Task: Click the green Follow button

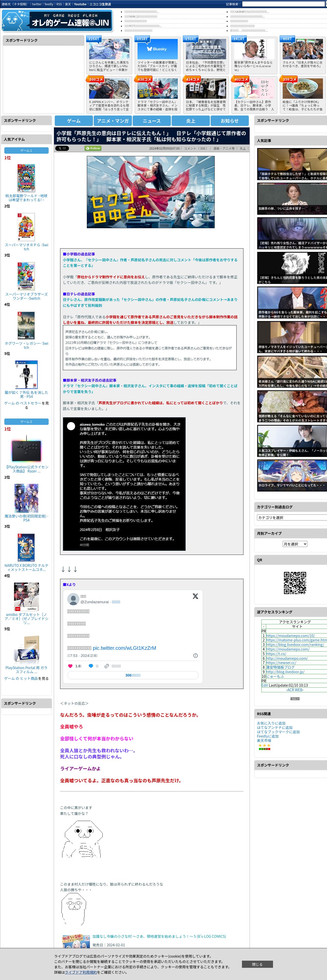Action: [x=93, y=148]
